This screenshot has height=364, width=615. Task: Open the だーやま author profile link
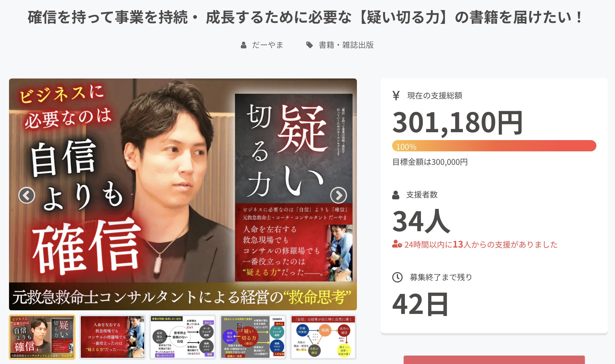[267, 45]
